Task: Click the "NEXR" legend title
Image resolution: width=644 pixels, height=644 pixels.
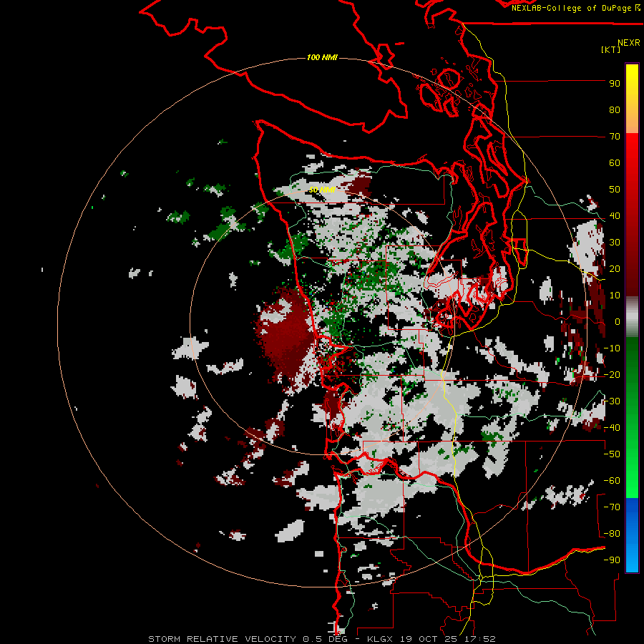Action: click(x=629, y=43)
